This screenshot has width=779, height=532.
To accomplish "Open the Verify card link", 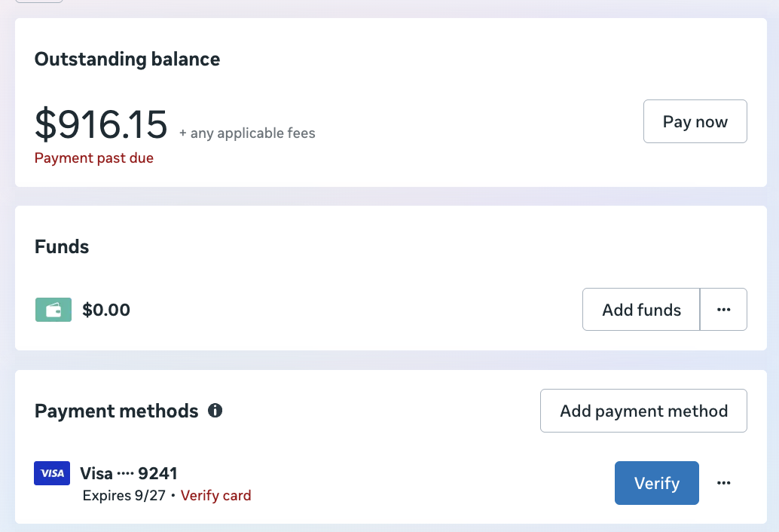I will (x=215, y=495).
